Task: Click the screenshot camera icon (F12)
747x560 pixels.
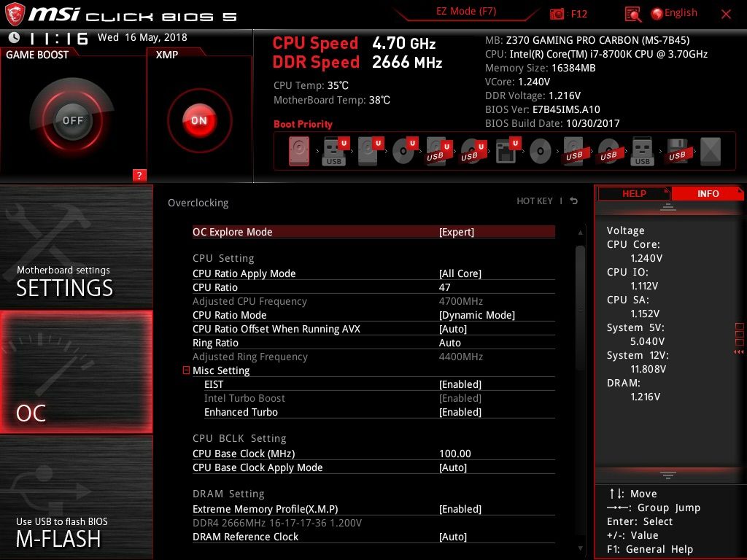Action: click(x=557, y=14)
